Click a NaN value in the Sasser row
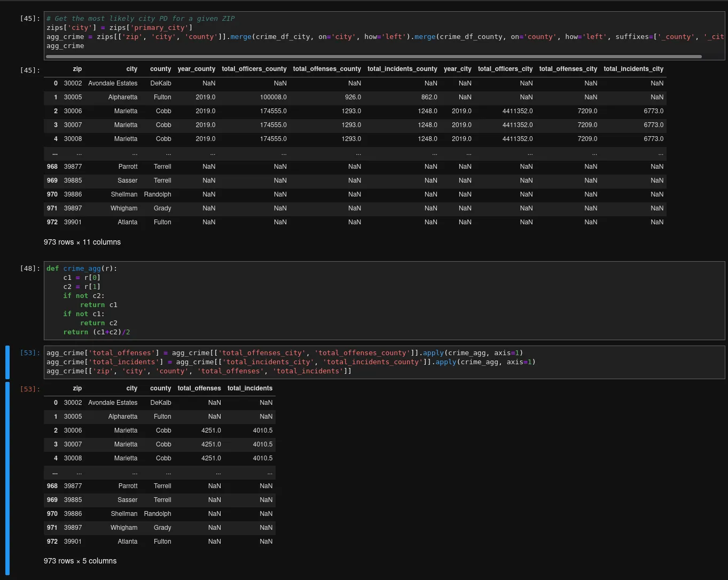Screen dimensions: 728x580 [214, 500]
